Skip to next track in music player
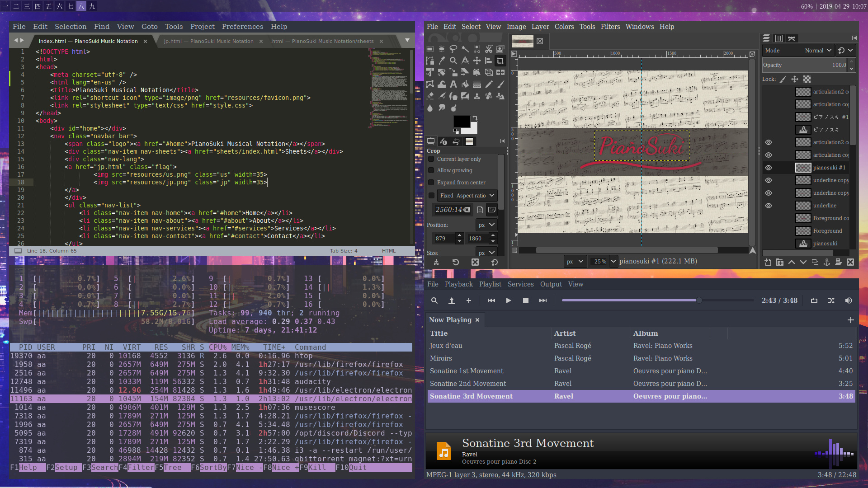The image size is (868, 488). [x=543, y=300]
